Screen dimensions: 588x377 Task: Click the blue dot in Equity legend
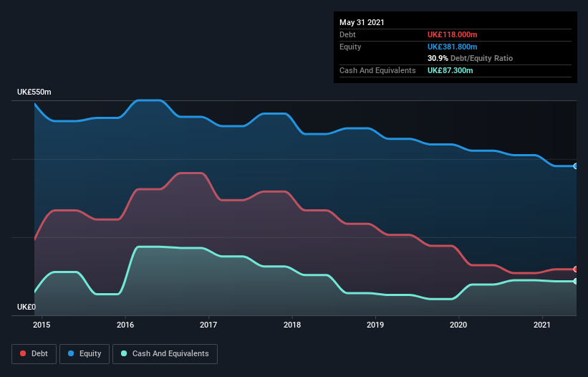click(71, 353)
